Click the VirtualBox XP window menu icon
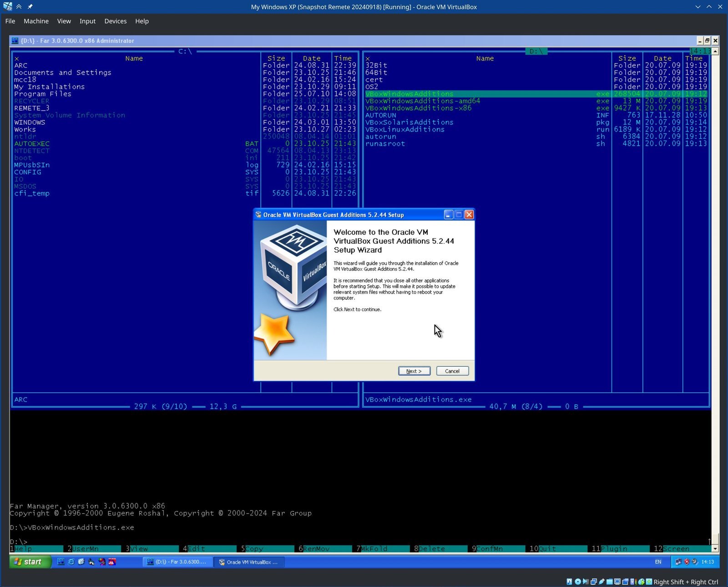728x587 pixels. [8, 7]
